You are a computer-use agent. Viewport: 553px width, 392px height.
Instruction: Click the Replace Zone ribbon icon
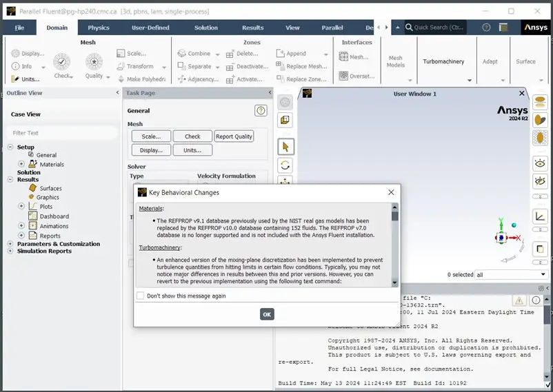[x=281, y=79]
